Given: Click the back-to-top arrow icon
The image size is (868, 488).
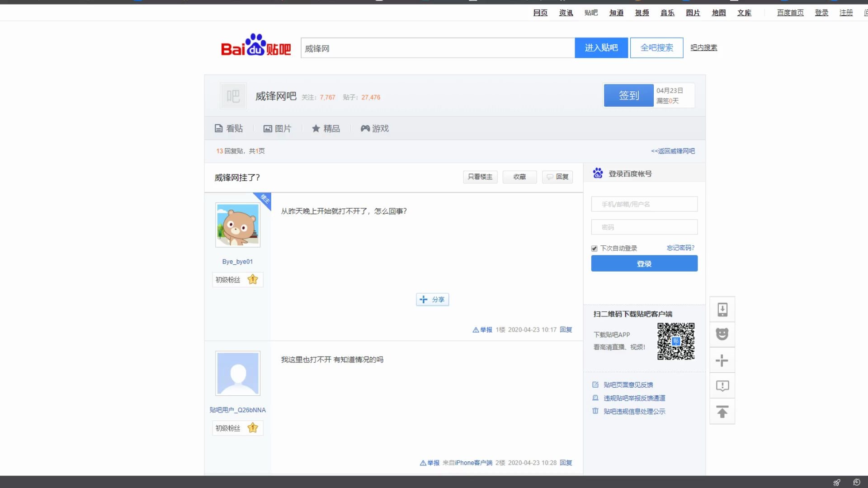Looking at the screenshot, I should [x=722, y=412].
